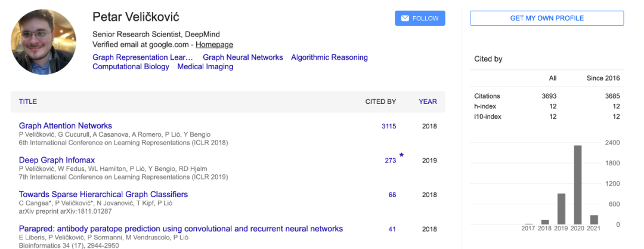Open the Graph Attention Networks paper
Viewport: 644px width, 249px height.
[x=66, y=126]
